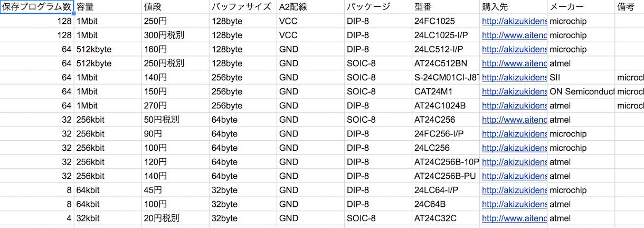Select the 20円税別 price cell

click(175, 218)
